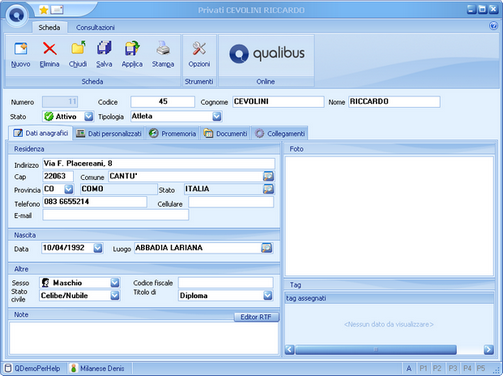
Task: Click the Luogo field ABBADIA LARIANA
Action: pyautogui.click(x=198, y=248)
